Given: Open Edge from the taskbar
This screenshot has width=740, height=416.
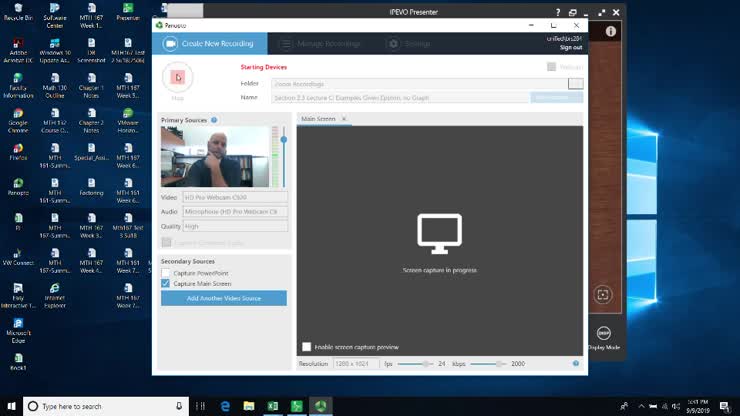Looking at the screenshot, I should coord(225,406).
